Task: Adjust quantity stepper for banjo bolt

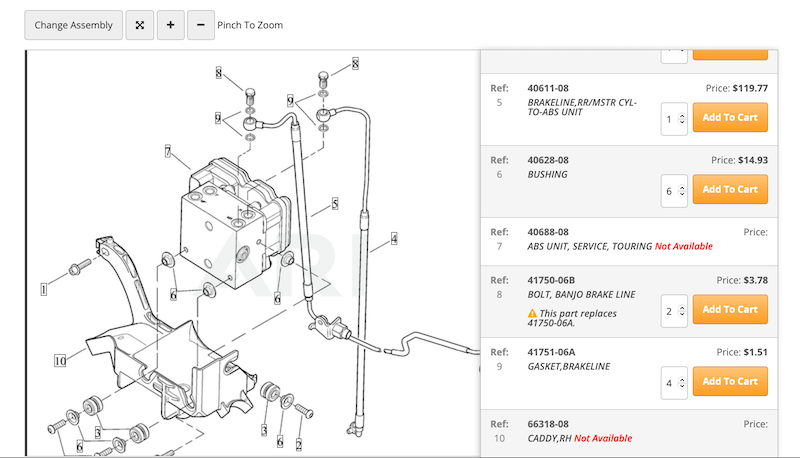Action: (681, 310)
